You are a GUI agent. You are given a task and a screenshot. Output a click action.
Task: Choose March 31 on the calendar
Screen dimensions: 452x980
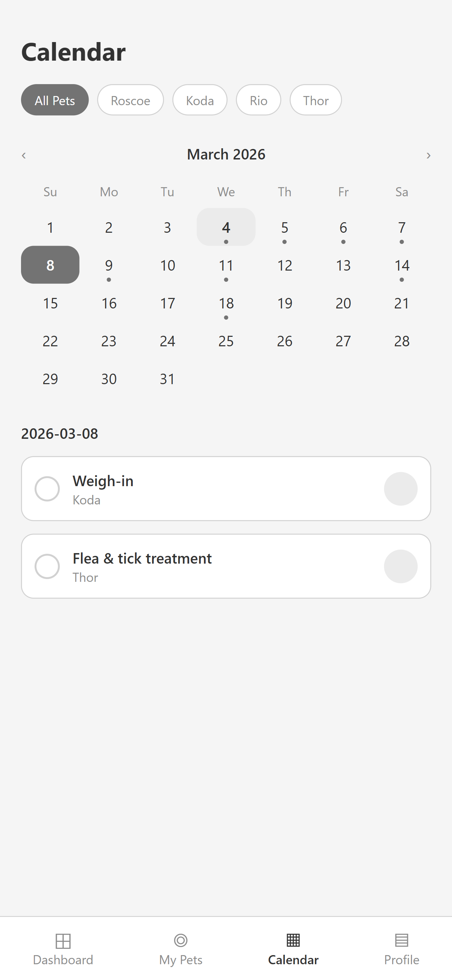(167, 379)
